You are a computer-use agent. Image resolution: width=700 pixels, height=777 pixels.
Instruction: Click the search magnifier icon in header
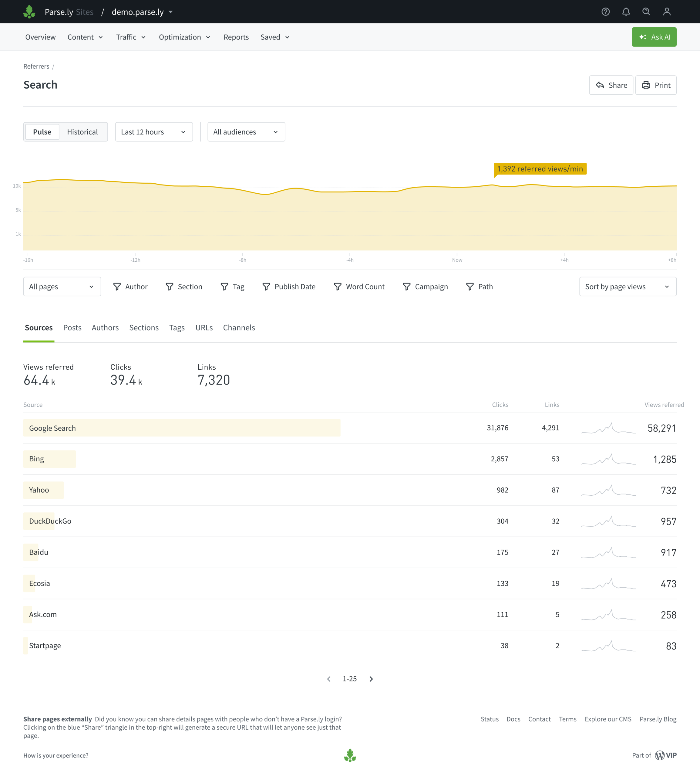pos(646,12)
